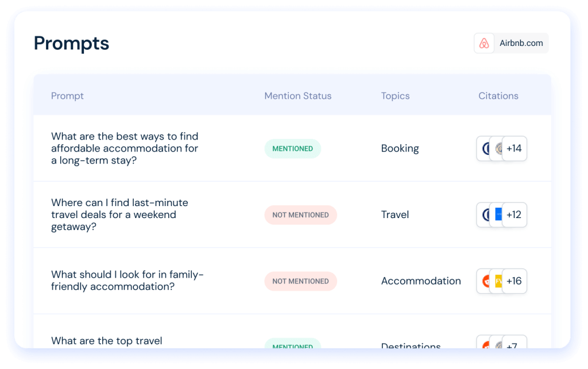The width and height of the screenshot is (588, 369).
Task: Click the Reddit citation icon in Accommodation row
Action: tap(484, 281)
